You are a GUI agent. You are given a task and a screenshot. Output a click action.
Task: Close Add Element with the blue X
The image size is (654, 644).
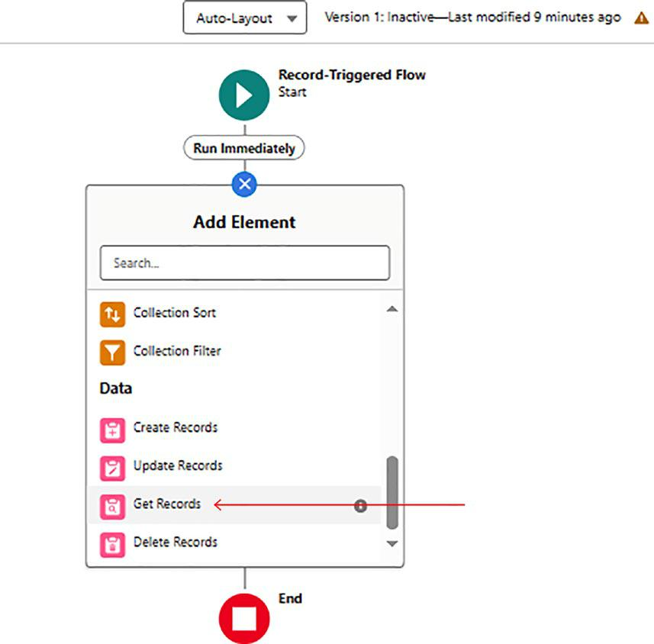[x=244, y=184]
